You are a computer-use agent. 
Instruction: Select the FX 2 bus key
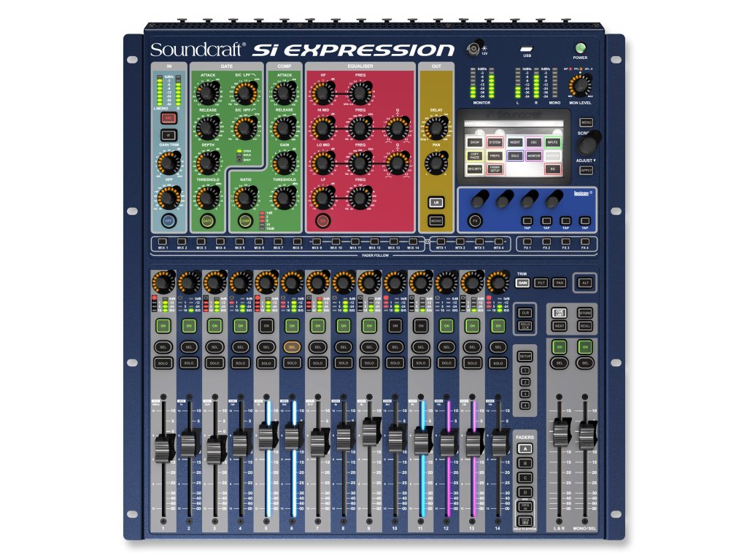(x=546, y=242)
